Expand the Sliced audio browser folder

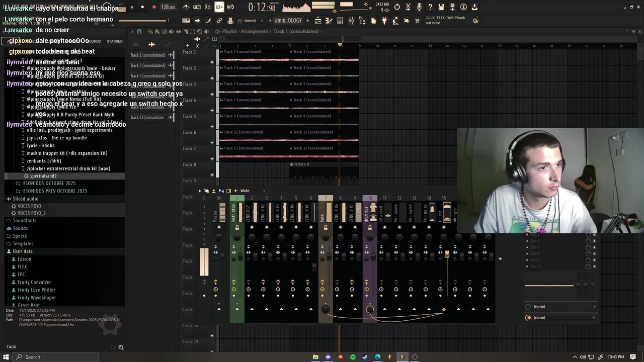(x=25, y=199)
